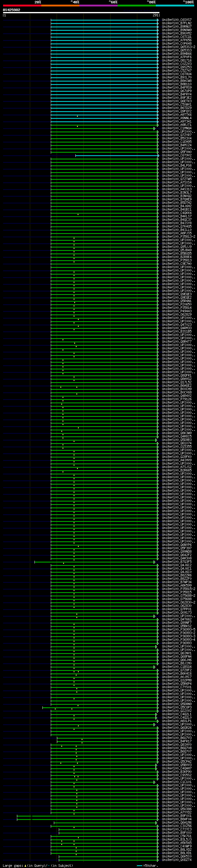Click the red ~20% identity legend segment
The image size is (197, 868).
[22, 6]
